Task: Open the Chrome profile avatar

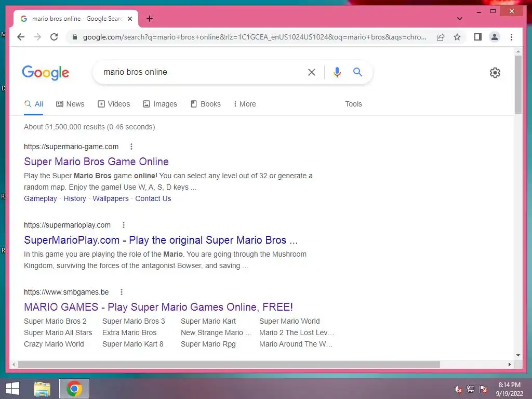Action: coord(495,37)
